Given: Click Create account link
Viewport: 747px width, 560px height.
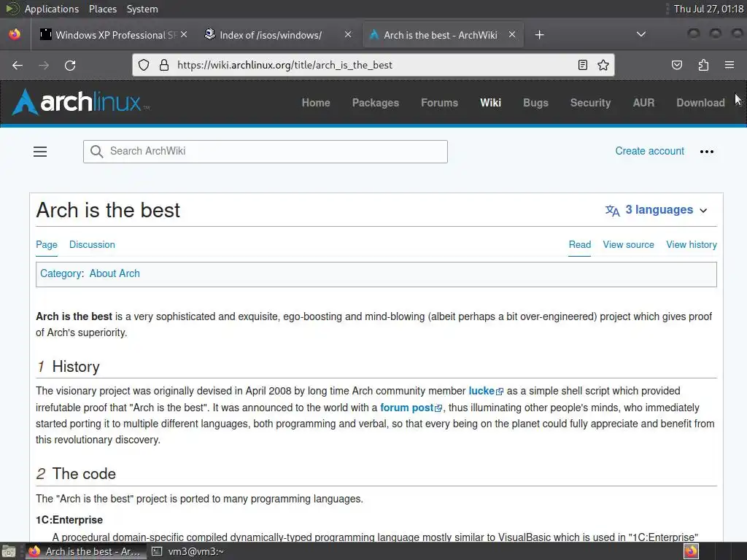Looking at the screenshot, I should point(649,151).
